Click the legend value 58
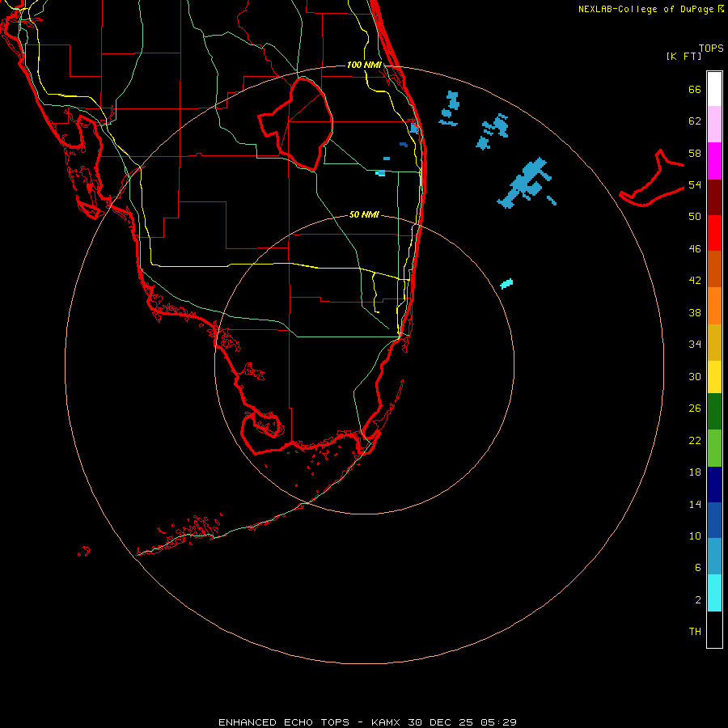 [695, 153]
